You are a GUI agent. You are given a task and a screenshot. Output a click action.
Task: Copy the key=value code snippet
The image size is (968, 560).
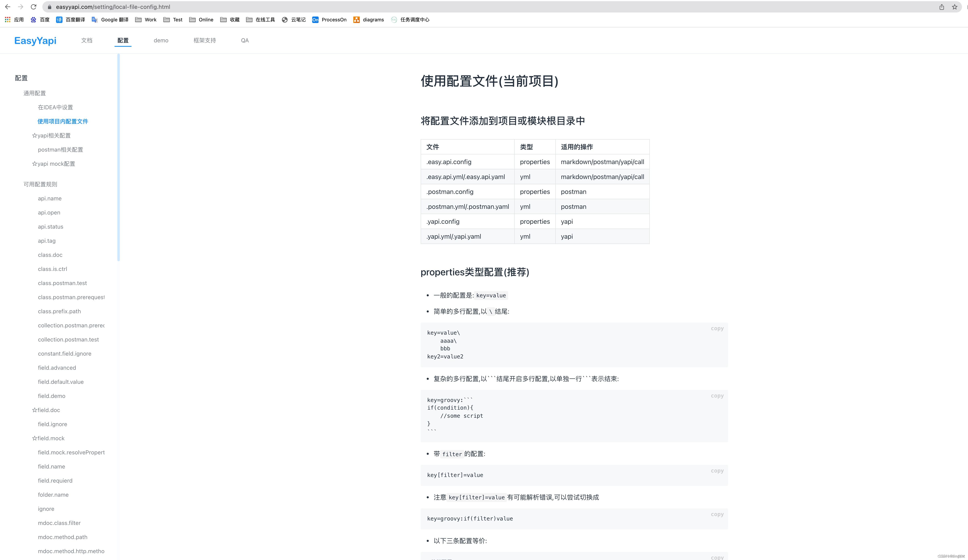click(717, 328)
